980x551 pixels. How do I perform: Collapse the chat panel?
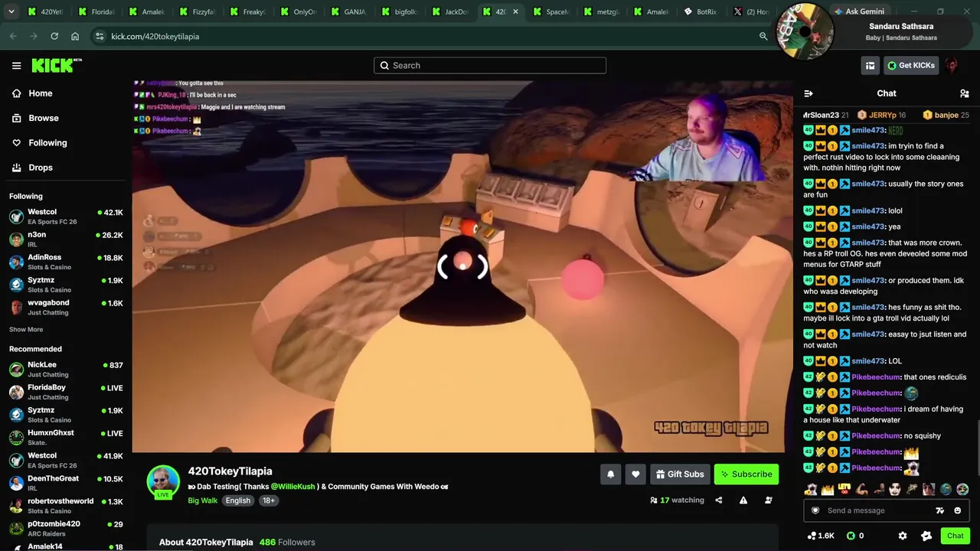point(808,93)
